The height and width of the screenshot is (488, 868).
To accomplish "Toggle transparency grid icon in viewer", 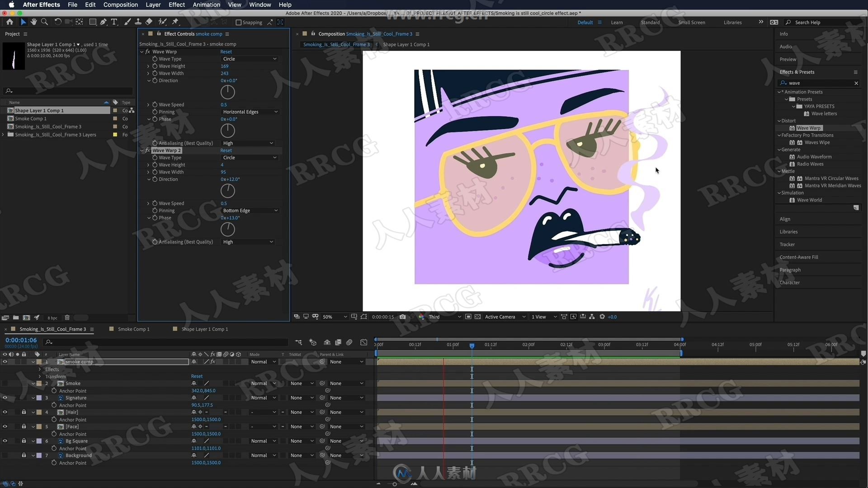I will click(x=477, y=317).
